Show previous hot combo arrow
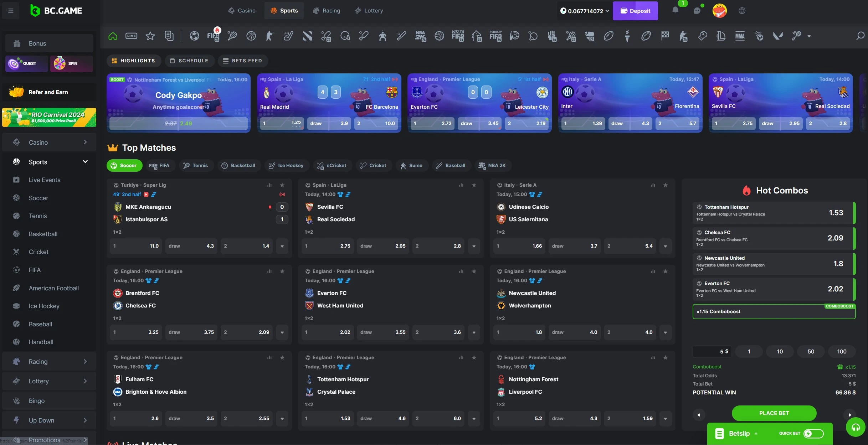Image resolution: width=868 pixels, height=445 pixels. point(698,415)
